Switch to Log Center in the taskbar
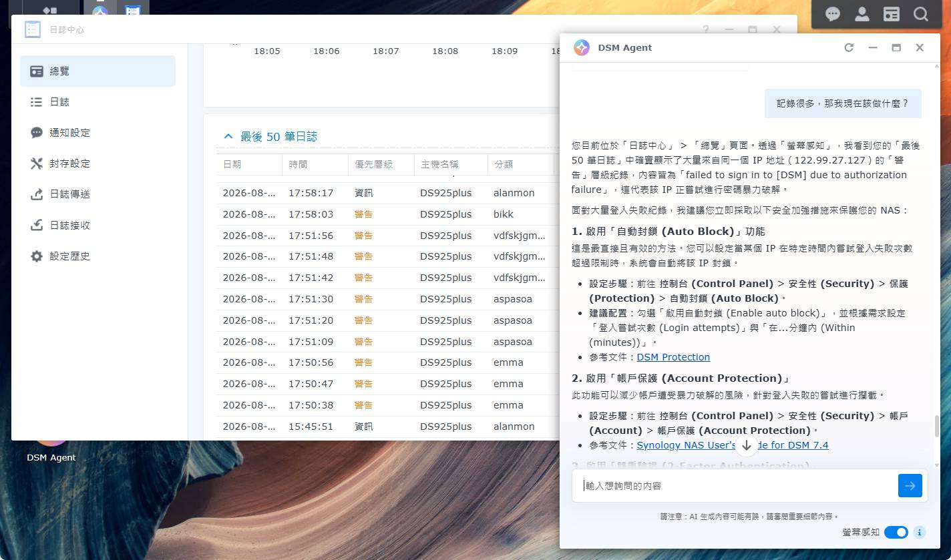This screenshot has height=560, width=951. 133,9
